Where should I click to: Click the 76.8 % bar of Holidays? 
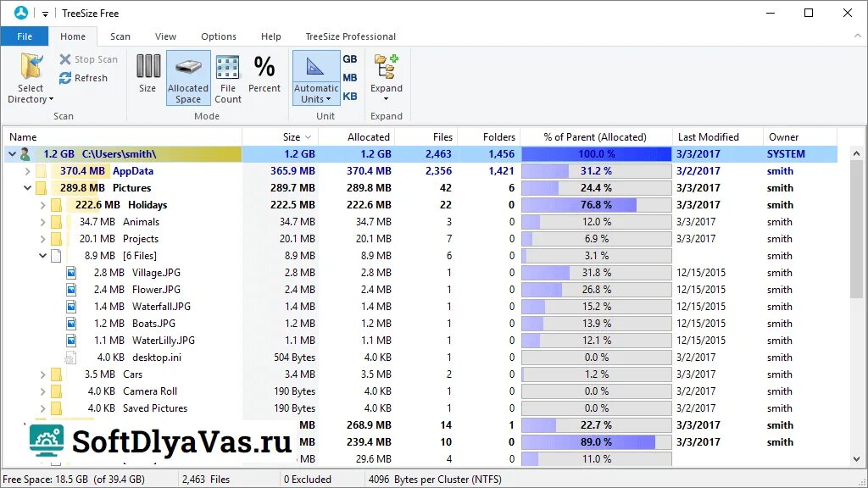click(x=596, y=205)
